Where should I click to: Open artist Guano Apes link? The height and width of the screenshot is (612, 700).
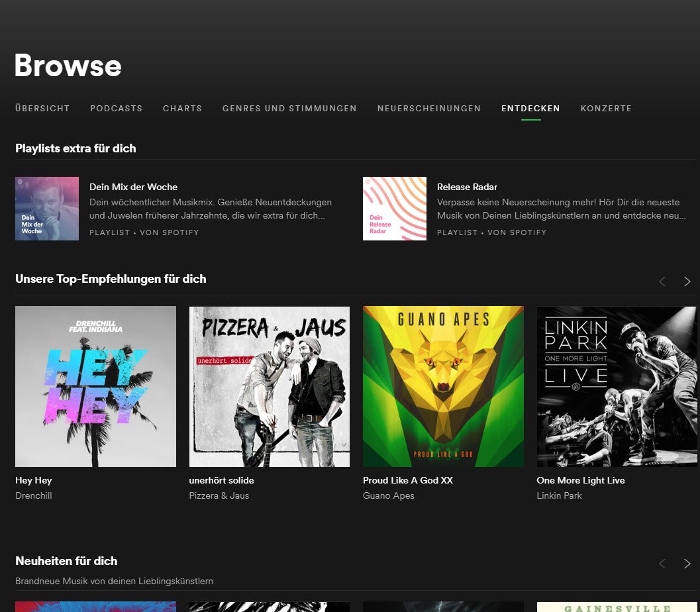click(388, 495)
